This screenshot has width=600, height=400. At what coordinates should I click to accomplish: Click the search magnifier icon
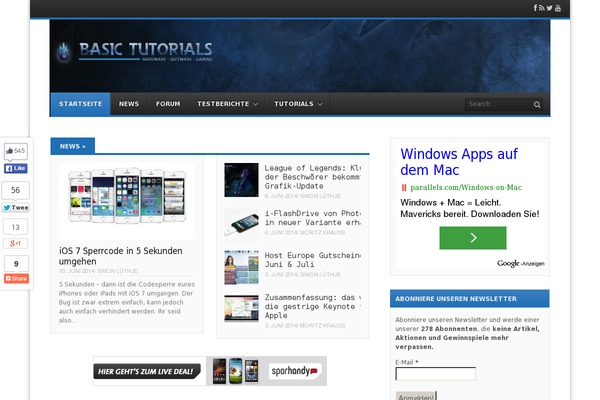tap(537, 104)
